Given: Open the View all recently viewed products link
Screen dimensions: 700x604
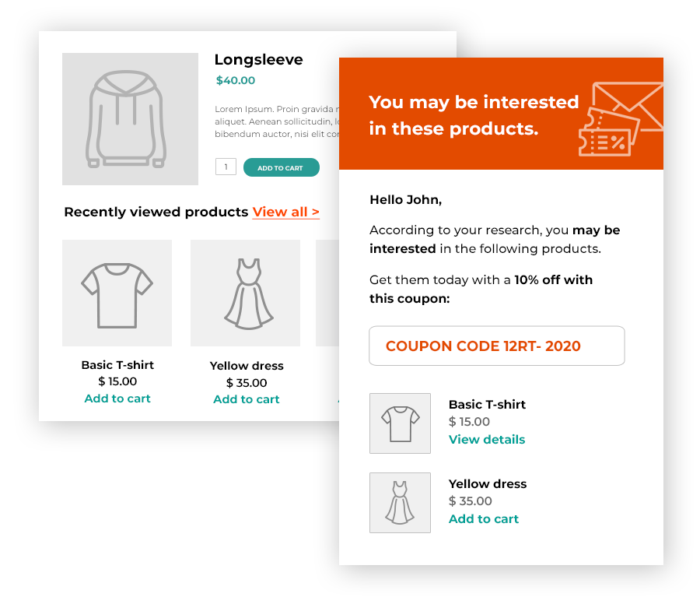Looking at the screenshot, I should (x=285, y=212).
